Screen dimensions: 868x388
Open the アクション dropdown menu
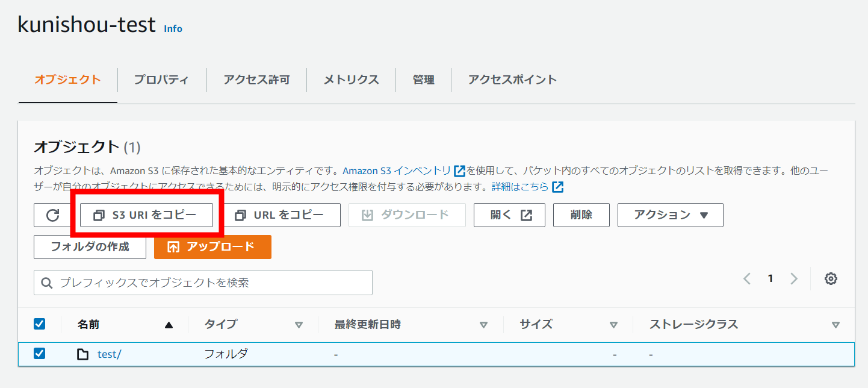(x=670, y=214)
